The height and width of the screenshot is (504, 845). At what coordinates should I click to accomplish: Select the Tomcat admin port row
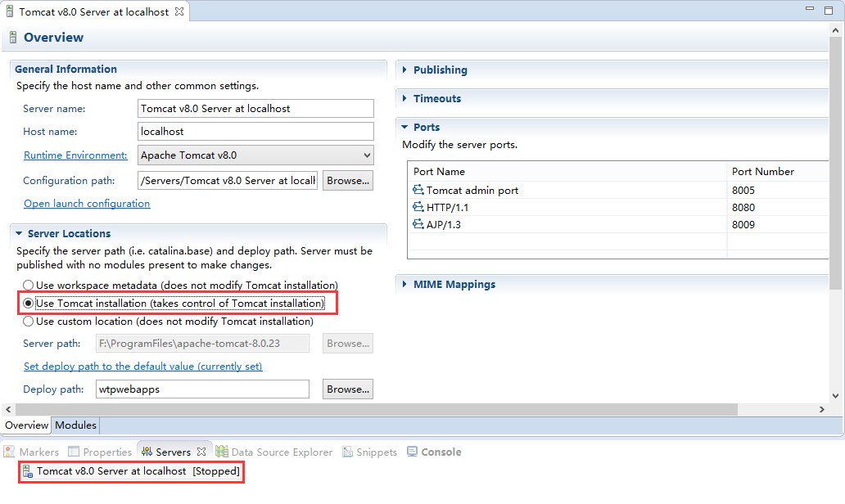pyautogui.click(x=618, y=190)
